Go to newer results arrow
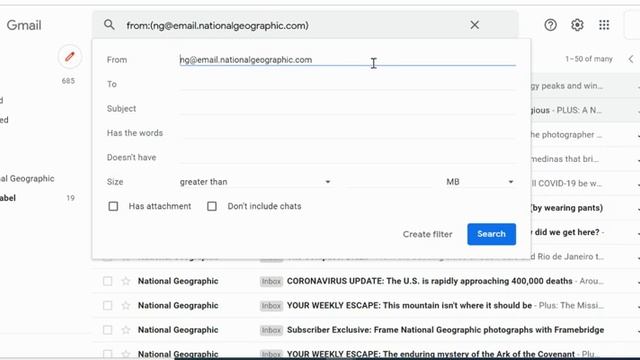 point(631,59)
